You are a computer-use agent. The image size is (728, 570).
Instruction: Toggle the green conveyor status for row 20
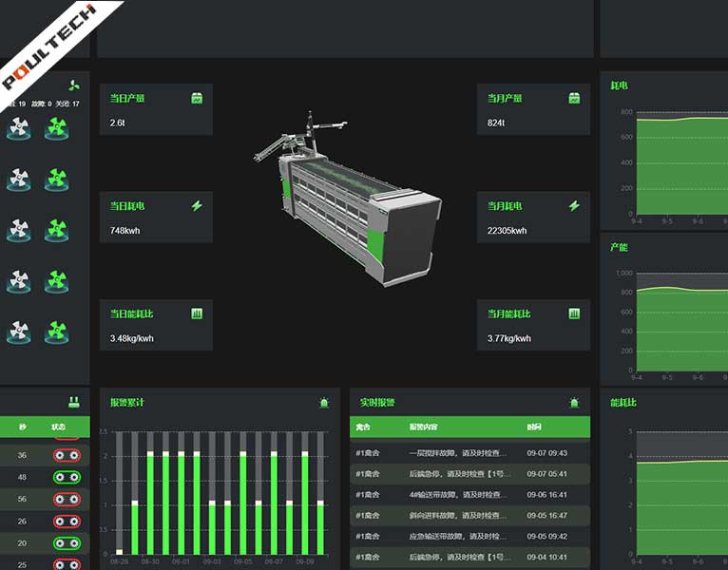[x=67, y=543]
